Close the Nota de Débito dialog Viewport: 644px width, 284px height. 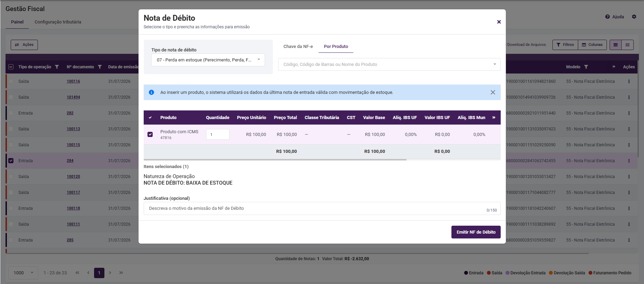[499, 22]
